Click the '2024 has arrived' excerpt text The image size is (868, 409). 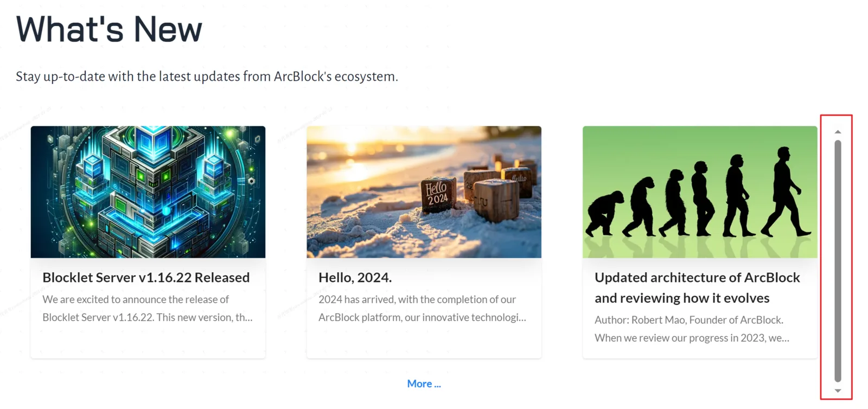pos(422,308)
